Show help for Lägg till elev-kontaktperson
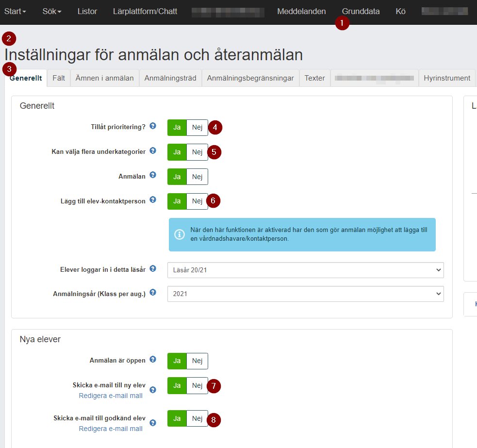Image resolution: width=477 pixels, height=448 pixels. coord(153,199)
